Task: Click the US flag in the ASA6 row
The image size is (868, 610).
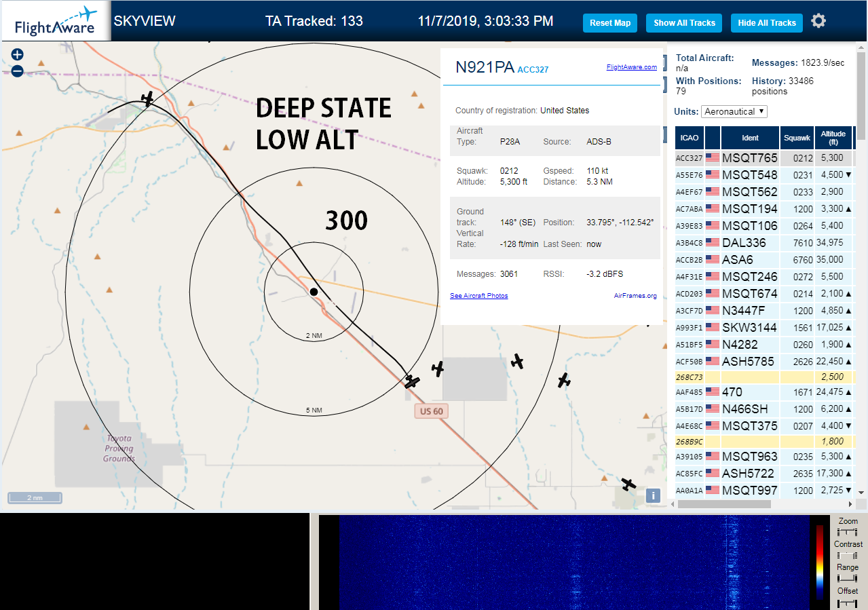Action: click(x=713, y=260)
